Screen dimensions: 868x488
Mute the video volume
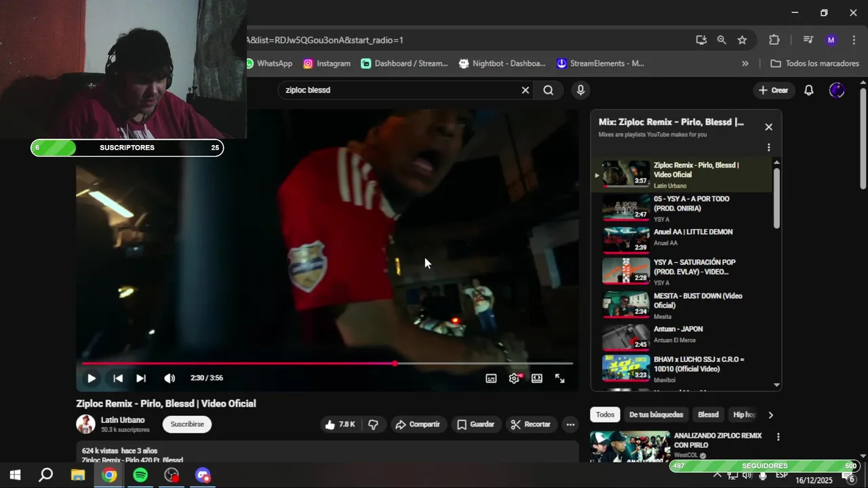170,378
